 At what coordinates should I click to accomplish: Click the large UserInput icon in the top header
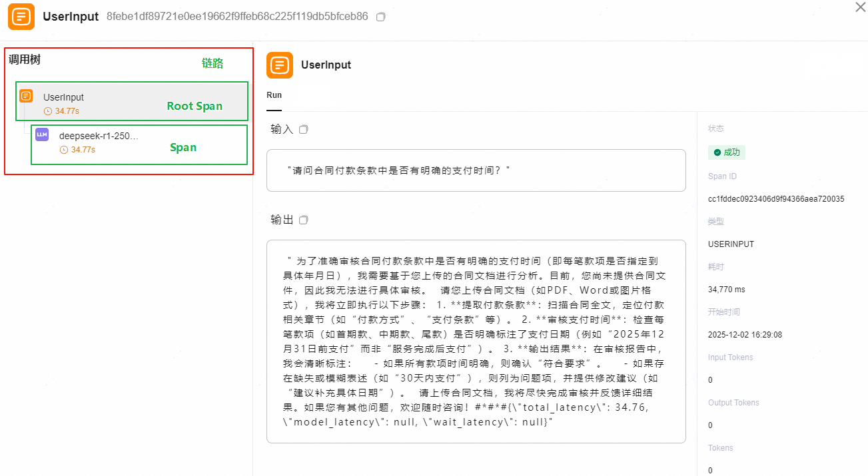[21, 17]
